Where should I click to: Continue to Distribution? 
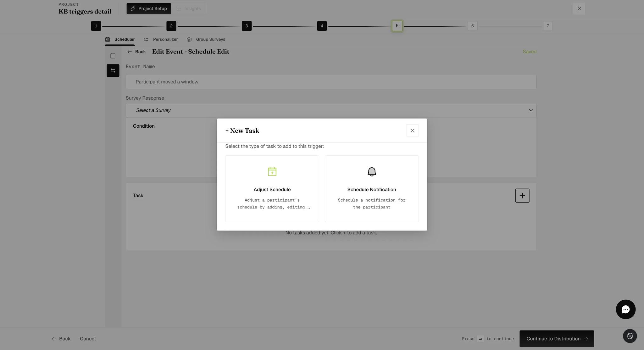[x=557, y=339]
